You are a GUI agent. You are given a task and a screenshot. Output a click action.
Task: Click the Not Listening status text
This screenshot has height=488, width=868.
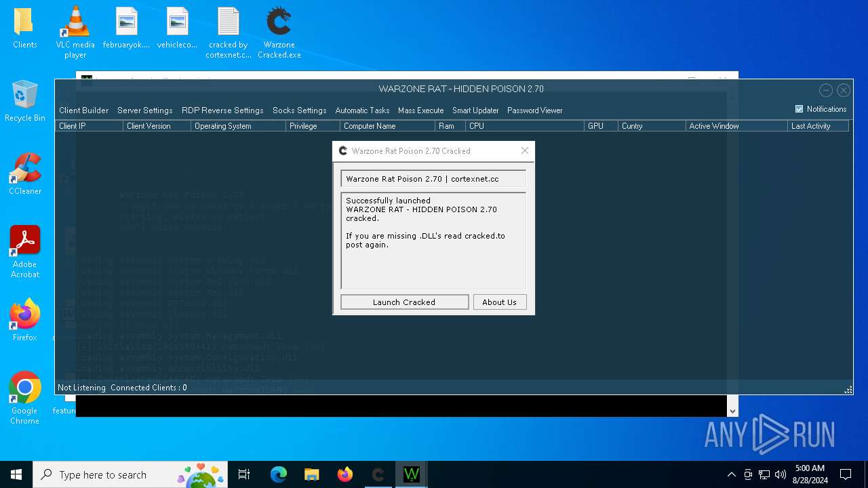coord(81,388)
